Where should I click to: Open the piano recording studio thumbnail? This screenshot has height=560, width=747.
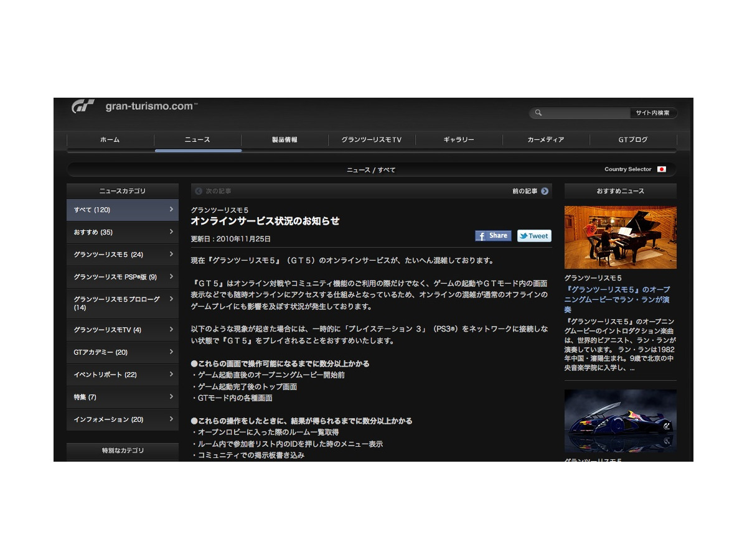pos(620,237)
